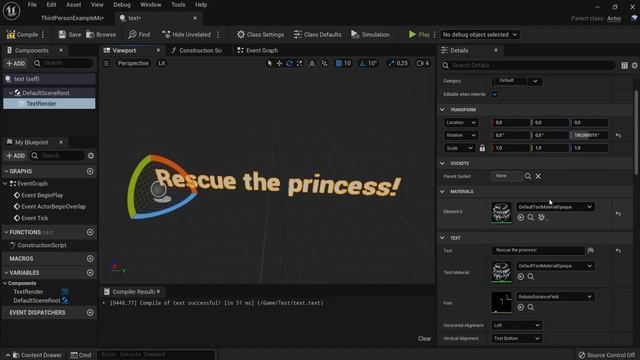Change camera speed setting 4
This screenshot has height=360, width=640.
423,63
